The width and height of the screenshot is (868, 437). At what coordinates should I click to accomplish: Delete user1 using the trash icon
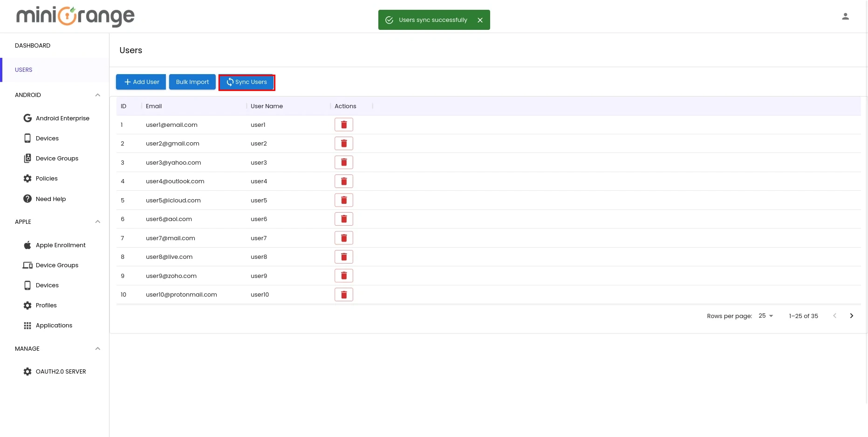pyautogui.click(x=344, y=125)
